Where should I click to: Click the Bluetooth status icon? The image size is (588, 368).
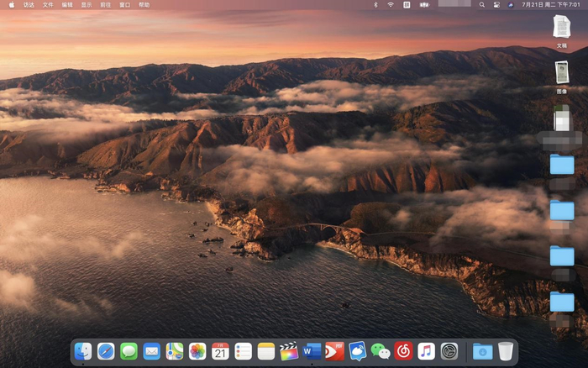click(375, 5)
